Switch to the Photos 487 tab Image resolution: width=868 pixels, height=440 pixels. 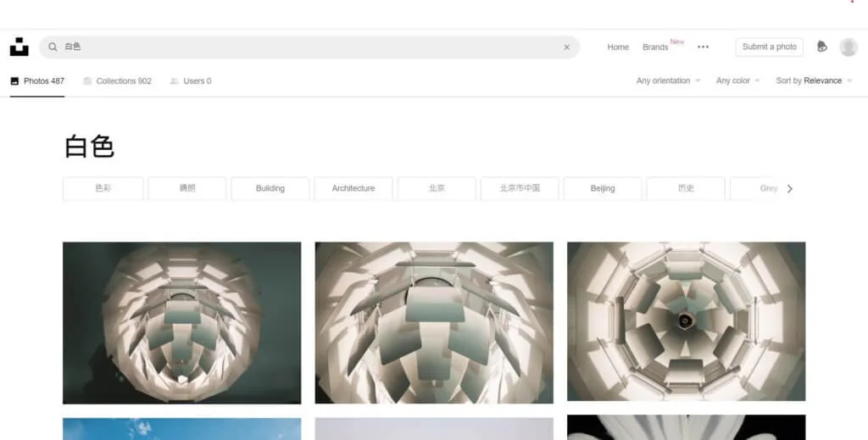point(37,81)
